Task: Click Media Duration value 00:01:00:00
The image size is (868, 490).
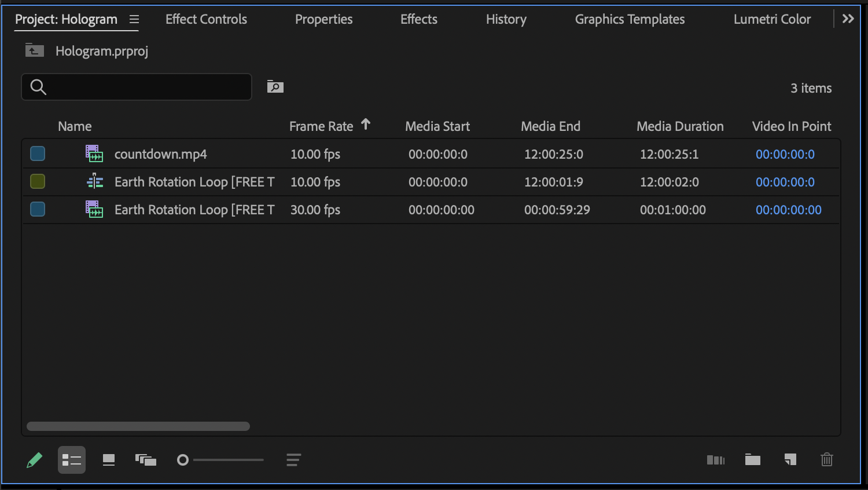Action: tap(673, 210)
